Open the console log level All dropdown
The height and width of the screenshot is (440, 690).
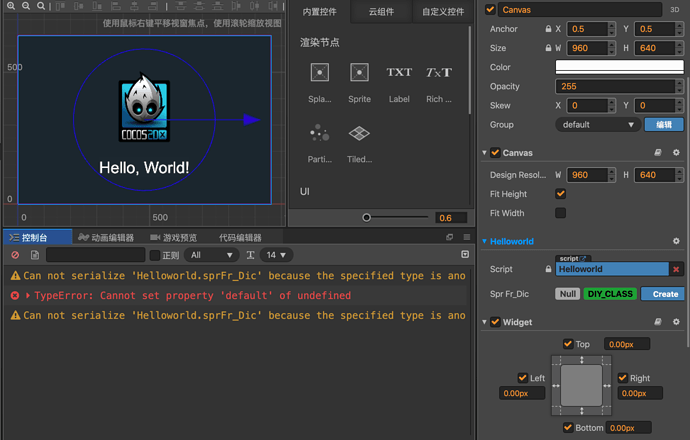click(x=212, y=255)
